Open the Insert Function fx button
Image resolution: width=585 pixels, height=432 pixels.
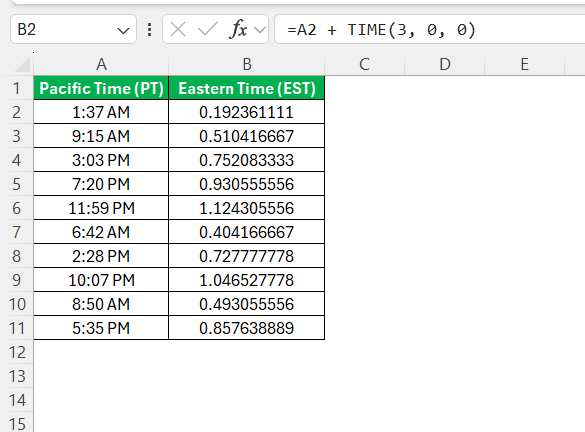[238, 29]
